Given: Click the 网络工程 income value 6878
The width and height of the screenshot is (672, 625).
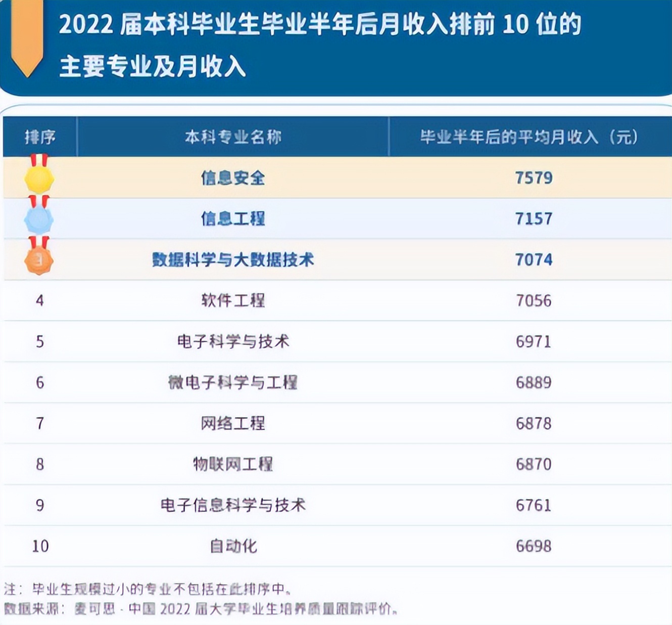Looking at the screenshot, I should (533, 423).
